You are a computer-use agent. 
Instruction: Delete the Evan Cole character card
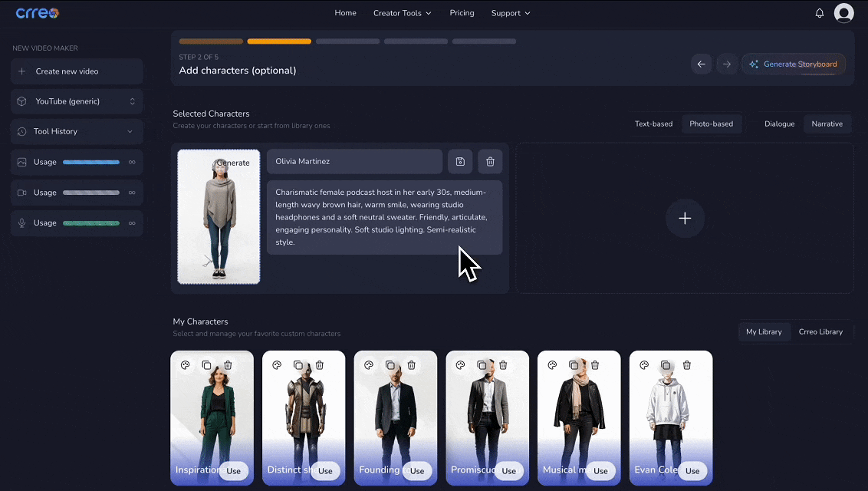click(687, 365)
